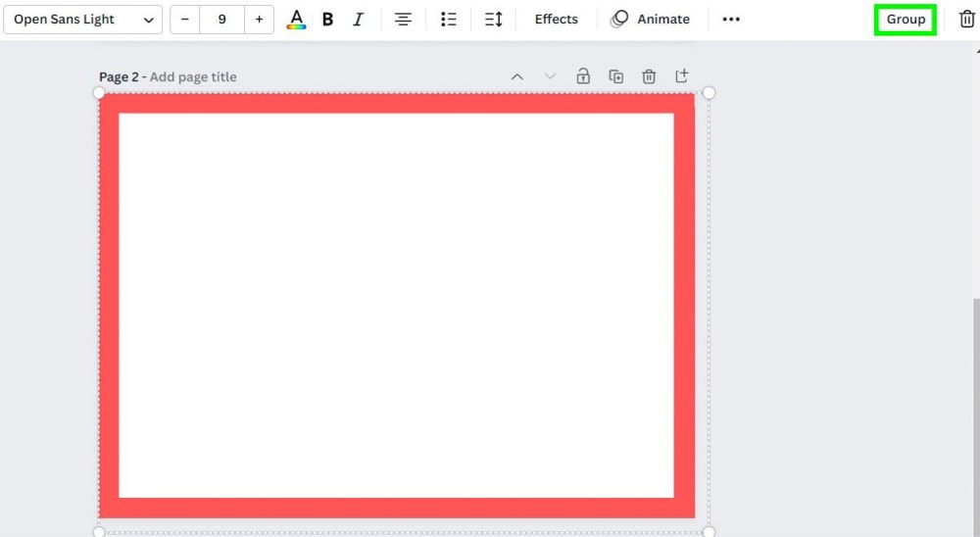Delete selection using toolbar trash icon
The width and height of the screenshot is (980, 537).
click(x=966, y=20)
